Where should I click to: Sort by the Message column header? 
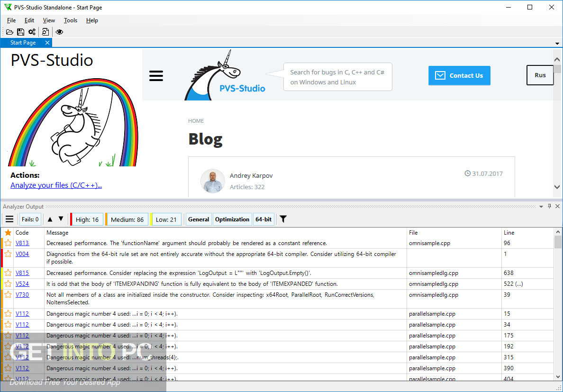click(x=226, y=233)
